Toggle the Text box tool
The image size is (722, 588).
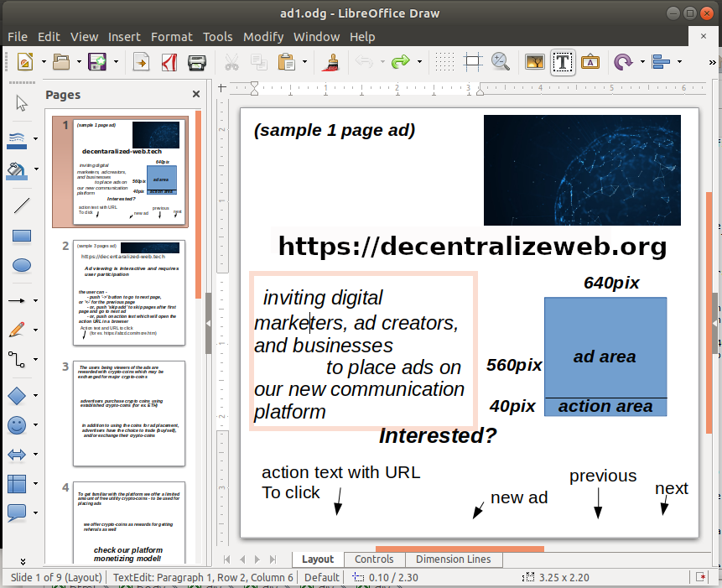(x=563, y=62)
